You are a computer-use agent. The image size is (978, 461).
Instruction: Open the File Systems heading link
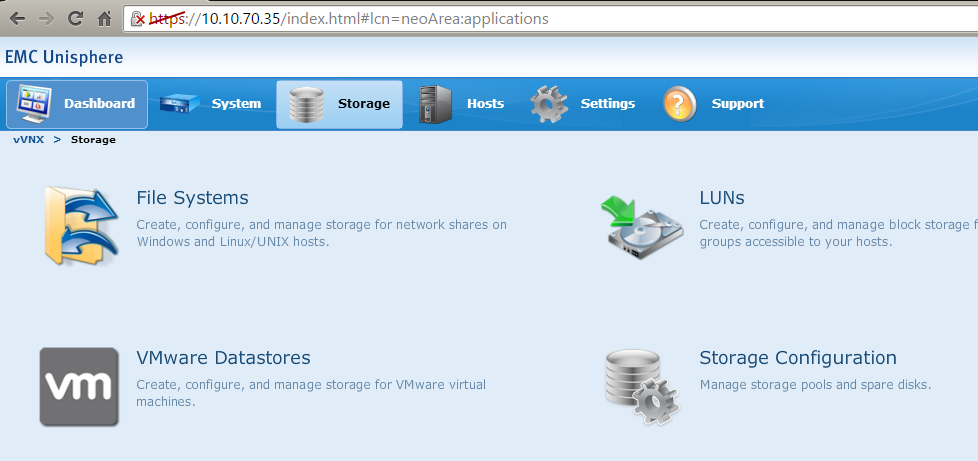pos(192,198)
